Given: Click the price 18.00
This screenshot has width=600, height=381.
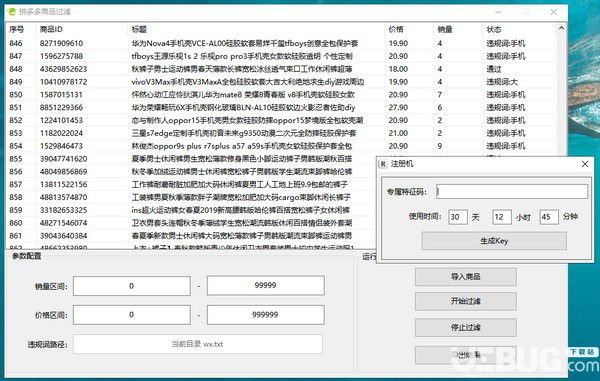Looking at the screenshot, I should pos(398,69).
